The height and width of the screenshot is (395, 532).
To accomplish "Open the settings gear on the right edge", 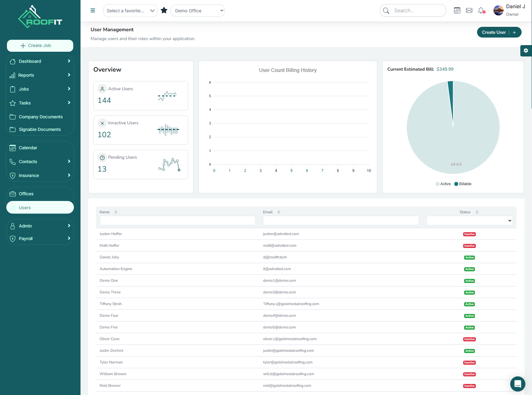I will [x=526, y=50].
